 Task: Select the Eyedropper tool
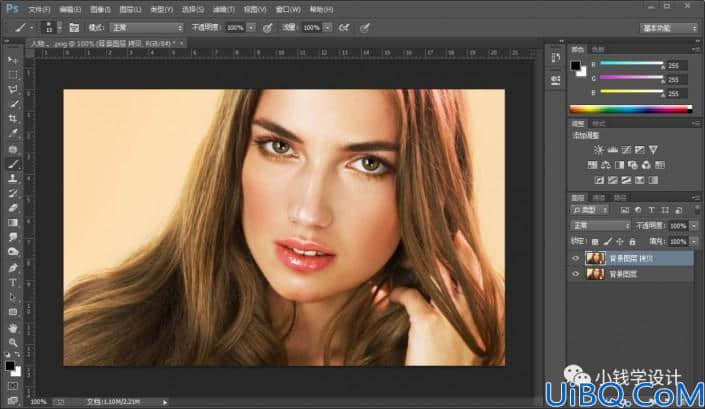tap(13, 133)
